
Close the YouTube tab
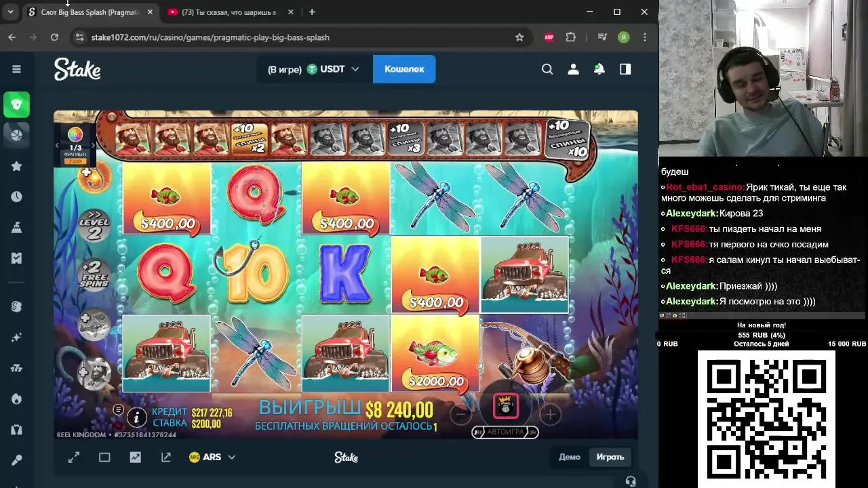(x=291, y=12)
